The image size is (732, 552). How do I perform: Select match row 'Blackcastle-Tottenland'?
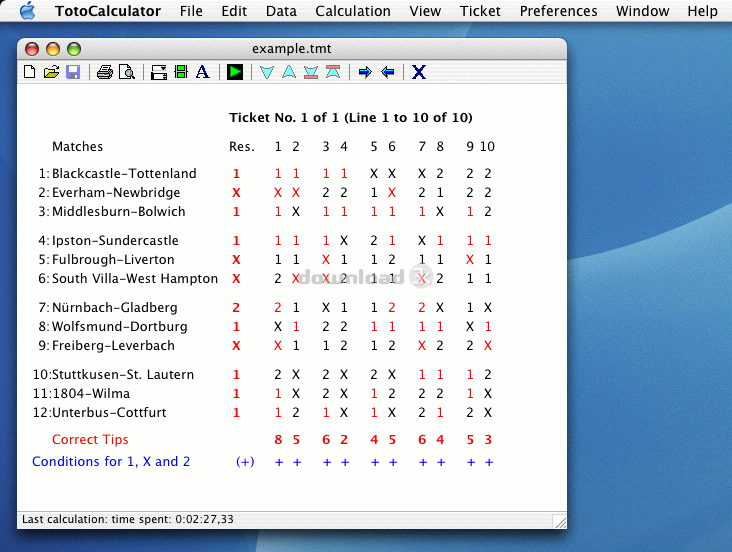click(x=124, y=174)
